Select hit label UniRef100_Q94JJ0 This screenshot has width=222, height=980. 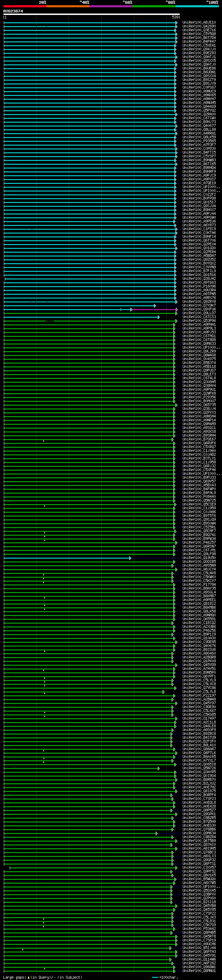click(x=199, y=49)
